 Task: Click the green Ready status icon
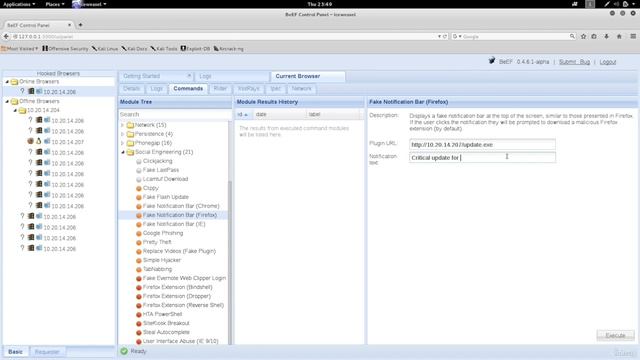(x=124, y=351)
